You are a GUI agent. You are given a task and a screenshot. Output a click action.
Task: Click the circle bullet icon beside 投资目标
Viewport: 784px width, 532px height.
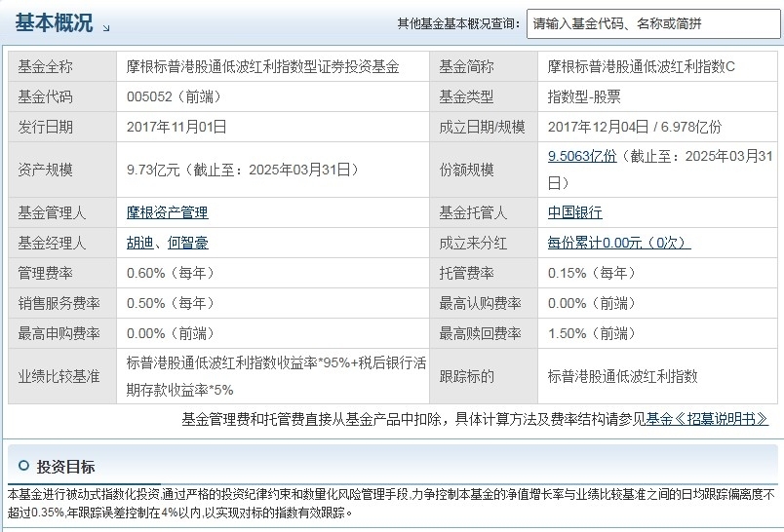pyautogui.click(x=23, y=466)
